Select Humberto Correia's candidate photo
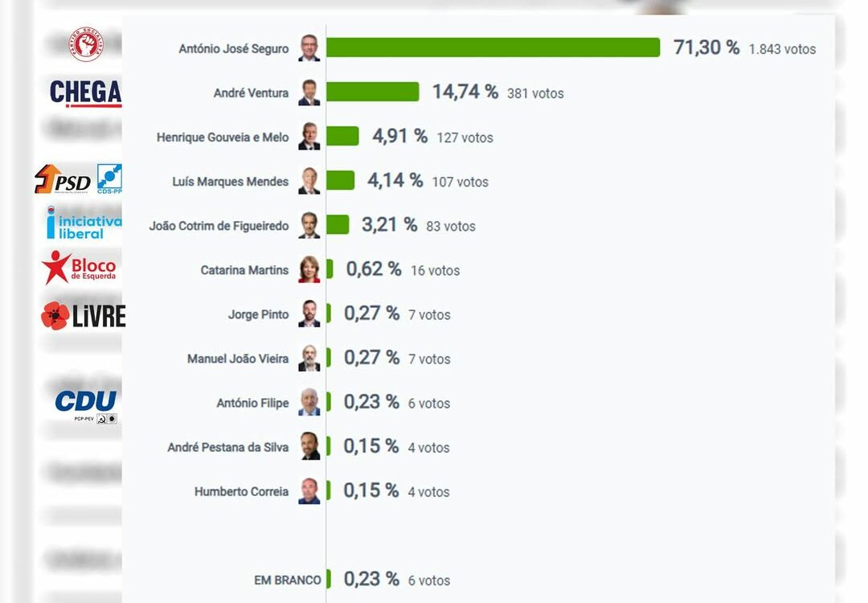The width and height of the screenshot is (868, 603). [309, 491]
